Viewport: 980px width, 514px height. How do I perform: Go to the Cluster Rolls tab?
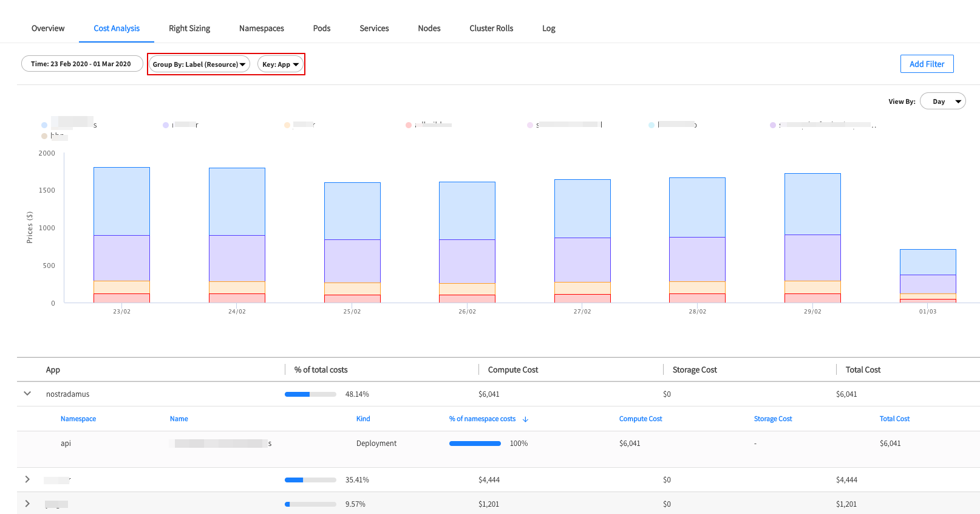coord(491,29)
